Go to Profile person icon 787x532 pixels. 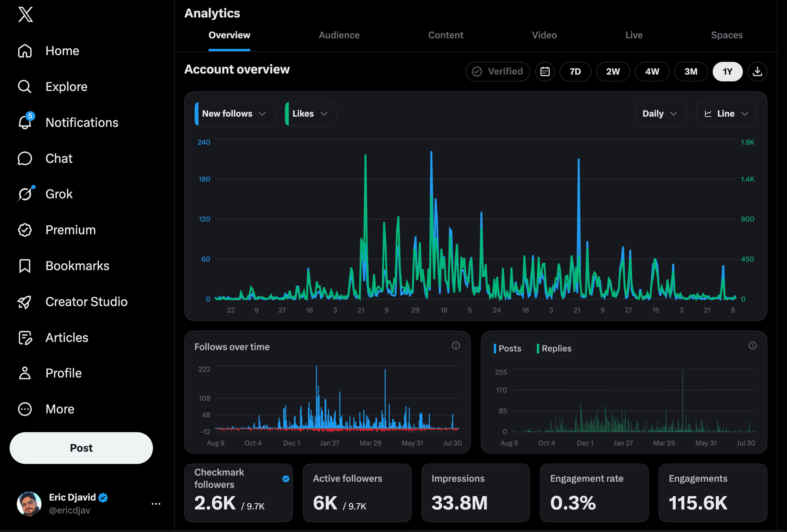pos(25,373)
